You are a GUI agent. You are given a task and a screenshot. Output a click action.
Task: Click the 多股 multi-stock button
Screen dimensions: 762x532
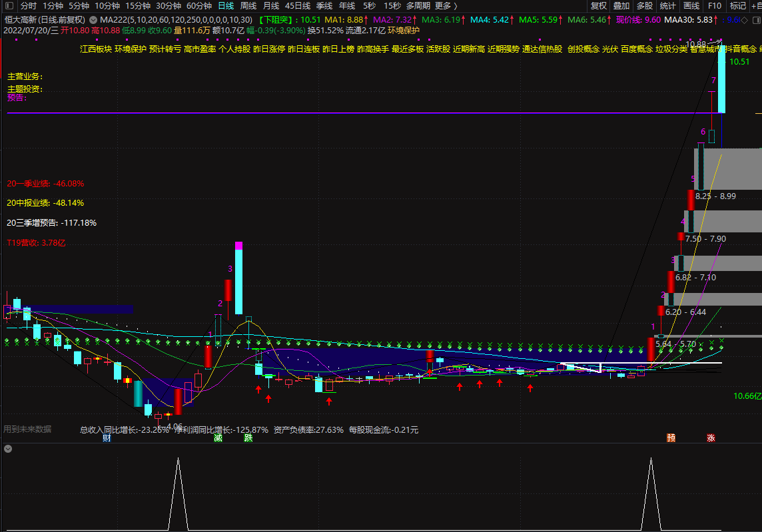645,6
